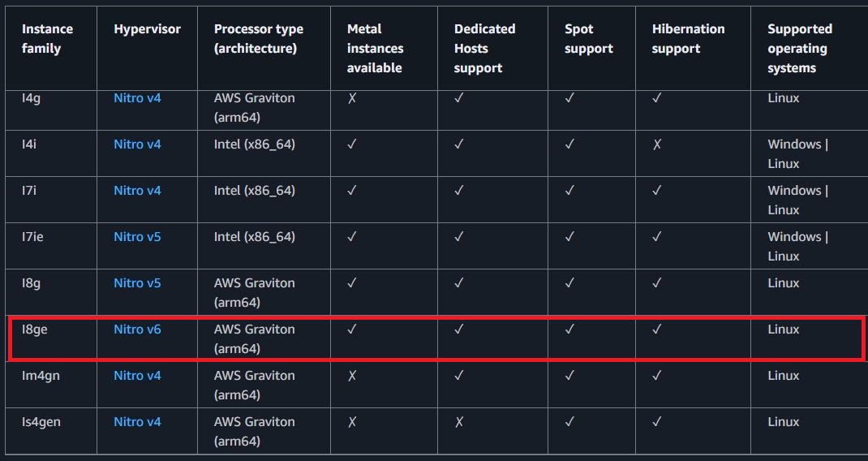Click metal instances checkmark in I8ge row
The width and height of the screenshot is (868, 461).
click(x=352, y=330)
